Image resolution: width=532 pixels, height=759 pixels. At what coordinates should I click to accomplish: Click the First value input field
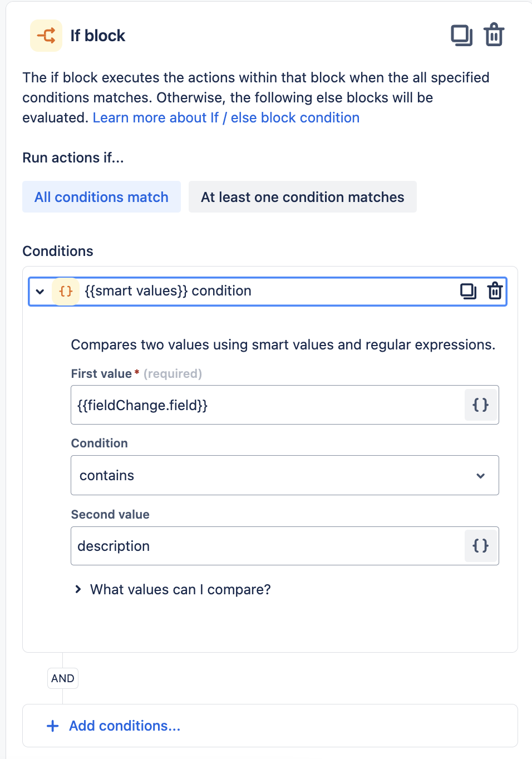(267, 405)
